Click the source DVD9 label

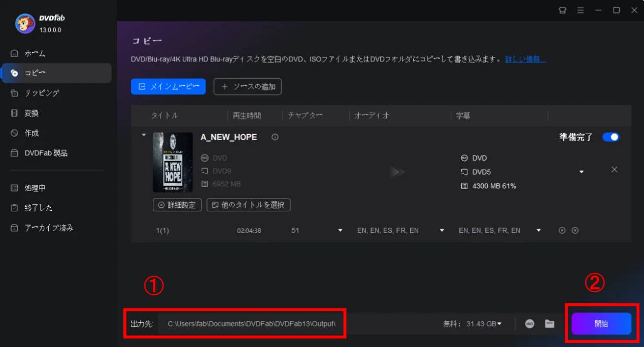222,171
